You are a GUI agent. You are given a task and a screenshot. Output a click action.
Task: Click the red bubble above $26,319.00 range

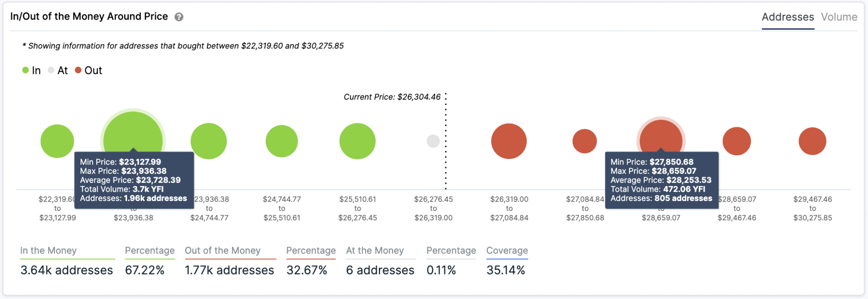pos(509,141)
